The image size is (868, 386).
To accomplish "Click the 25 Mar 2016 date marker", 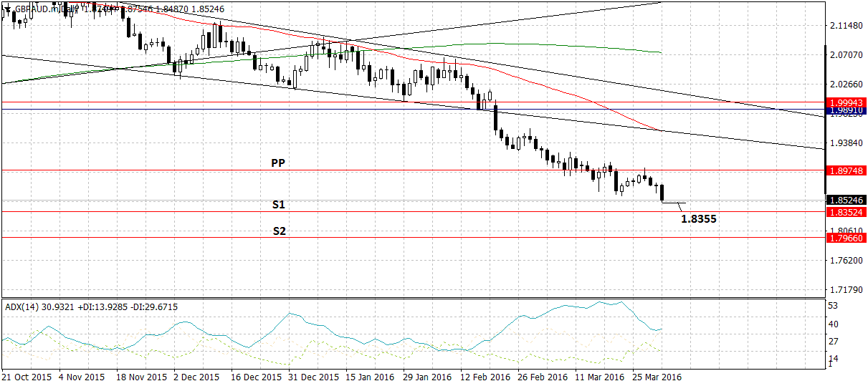I will 655,377.
